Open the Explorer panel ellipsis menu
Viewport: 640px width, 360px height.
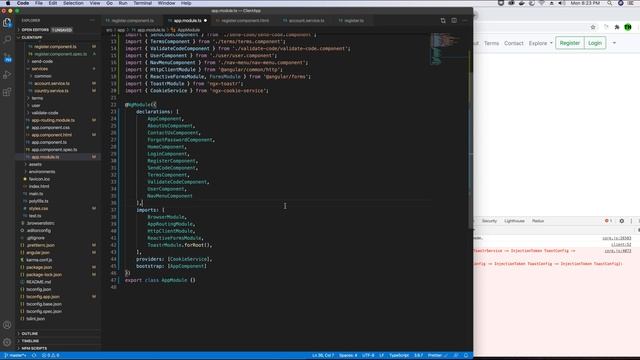[x=92, y=20]
